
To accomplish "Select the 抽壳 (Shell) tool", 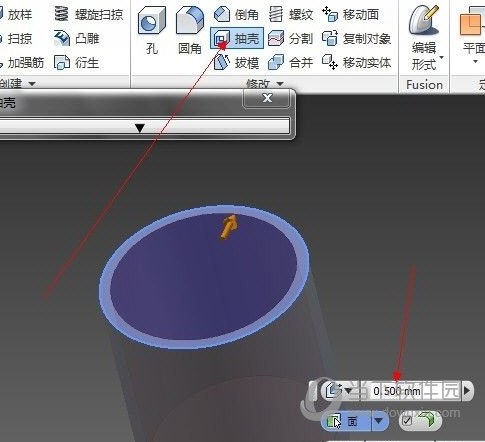I will click(237, 38).
